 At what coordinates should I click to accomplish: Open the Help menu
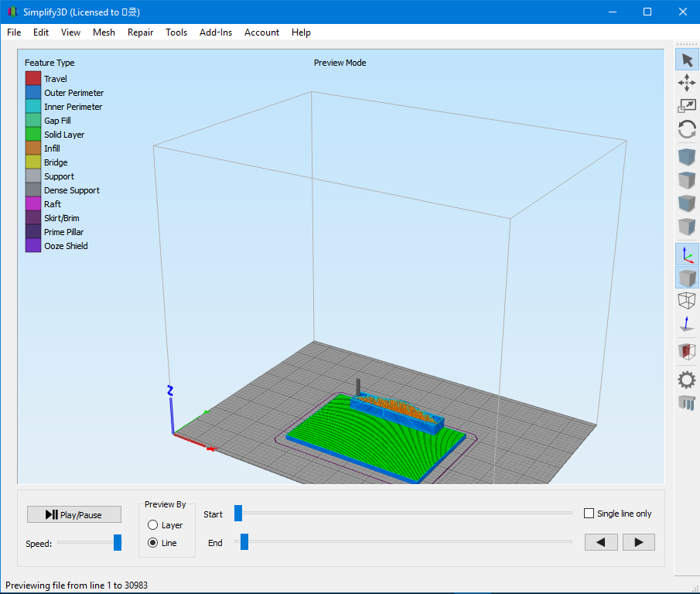click(301, 32)
